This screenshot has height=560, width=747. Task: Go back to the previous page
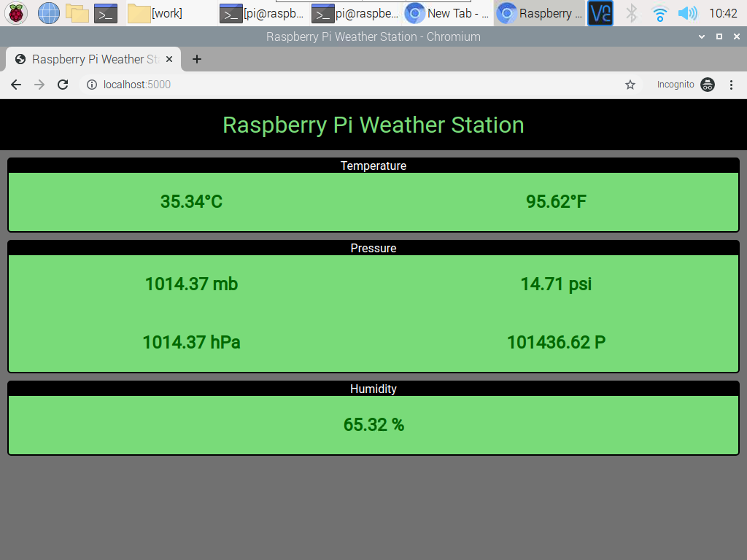[x=16, y=85]
